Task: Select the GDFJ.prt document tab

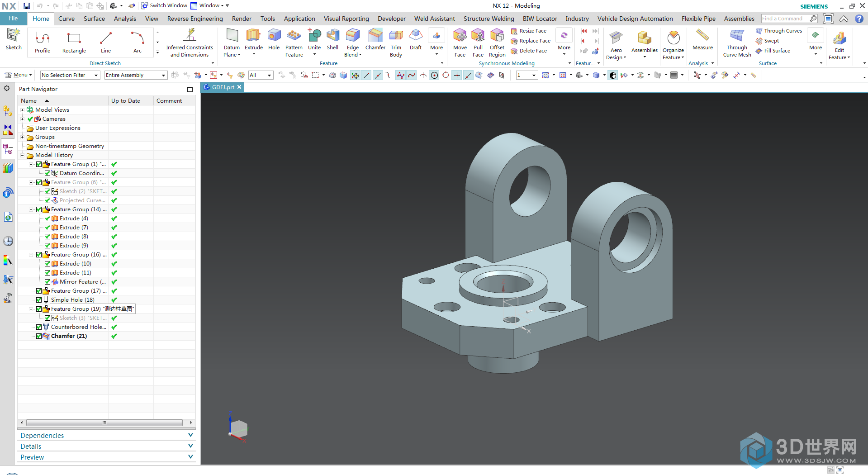Action: pyautogui.click(x=223, y=87)
